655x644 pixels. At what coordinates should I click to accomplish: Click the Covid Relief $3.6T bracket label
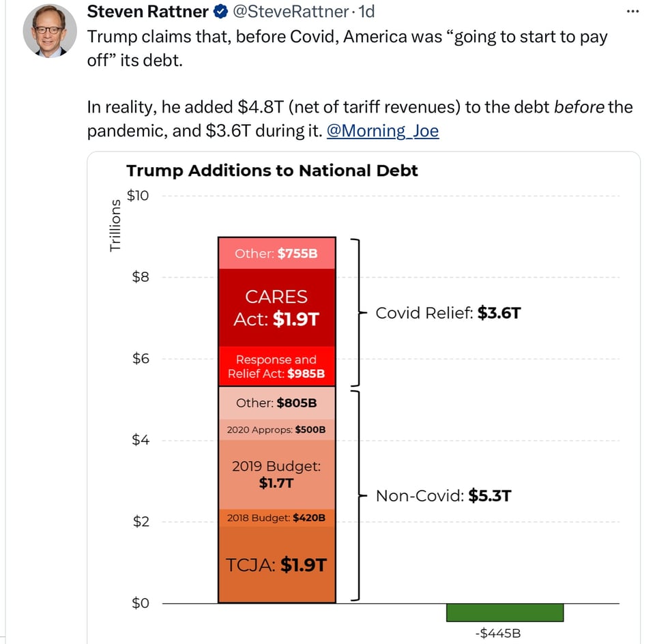pyautogui.click(x=448, y=313)
